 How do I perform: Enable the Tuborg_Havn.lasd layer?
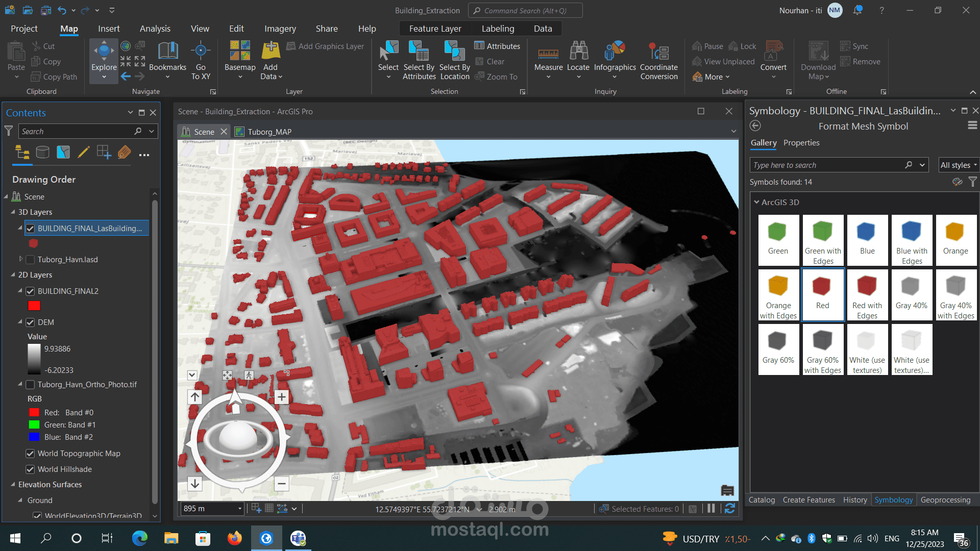(30, 260)
